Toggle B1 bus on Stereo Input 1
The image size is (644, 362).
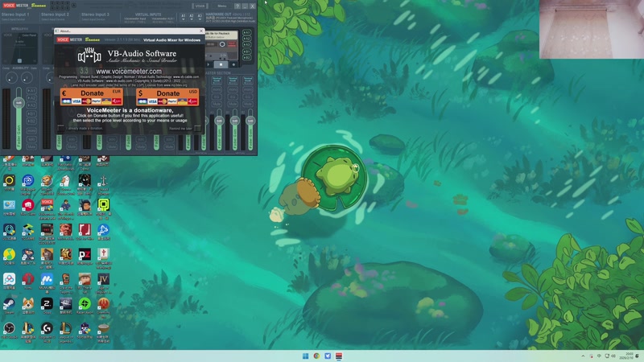tap(31, 113)
